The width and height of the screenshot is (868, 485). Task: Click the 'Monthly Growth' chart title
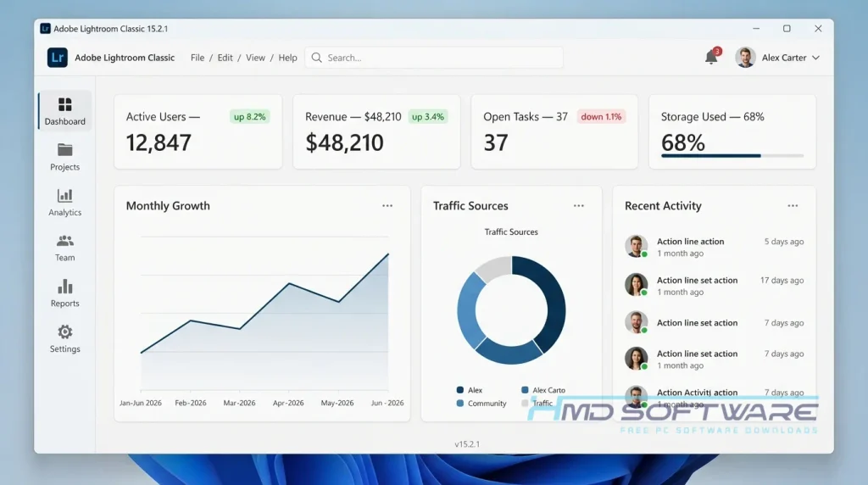pos(168,205)
